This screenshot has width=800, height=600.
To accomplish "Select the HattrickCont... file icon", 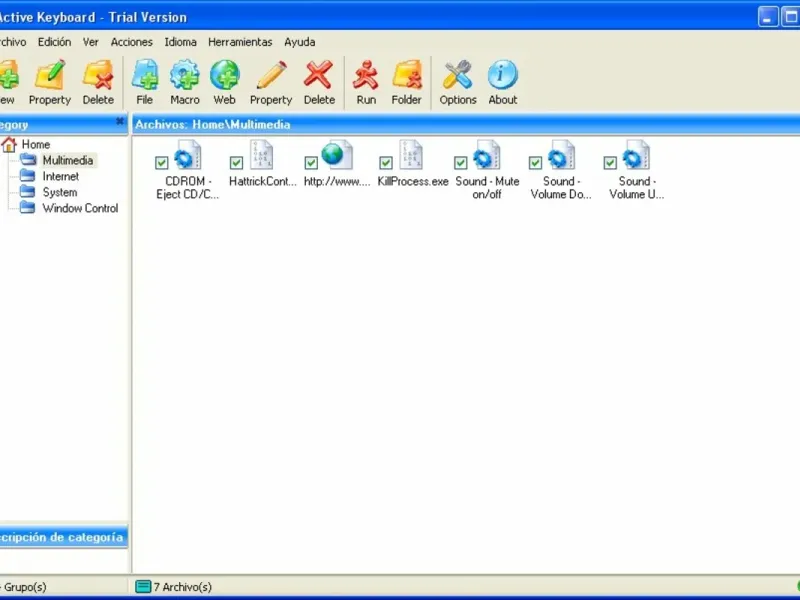I will click(x=262, y=155).
